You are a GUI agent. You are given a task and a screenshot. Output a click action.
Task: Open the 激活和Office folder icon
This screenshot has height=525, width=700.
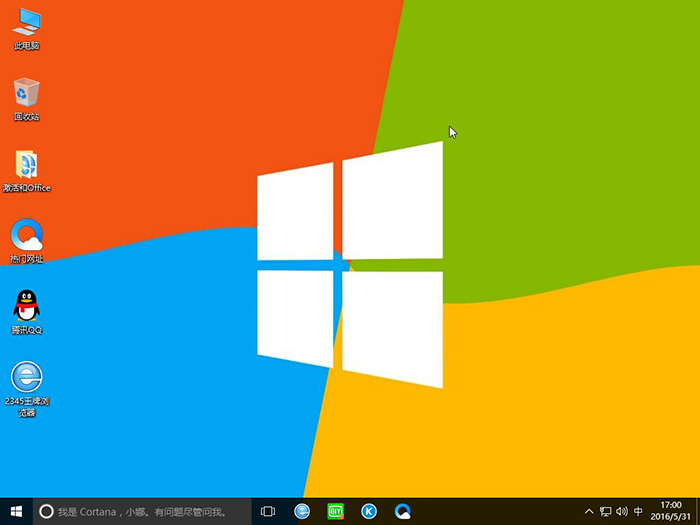tap(27, 165)
